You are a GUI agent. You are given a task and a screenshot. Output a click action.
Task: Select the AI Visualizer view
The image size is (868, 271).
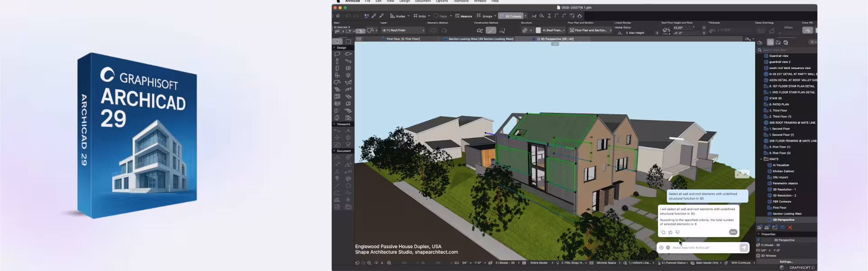[780, 165]
